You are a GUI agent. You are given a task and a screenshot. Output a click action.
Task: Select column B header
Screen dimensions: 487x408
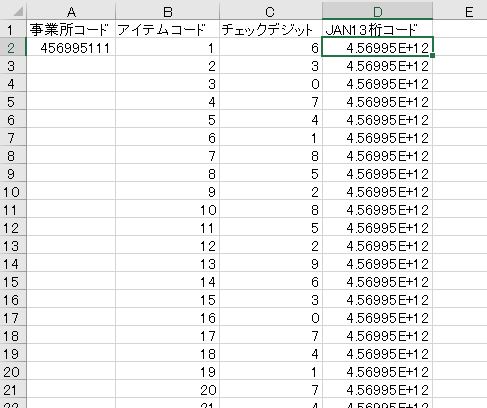[x=168, y=12]
